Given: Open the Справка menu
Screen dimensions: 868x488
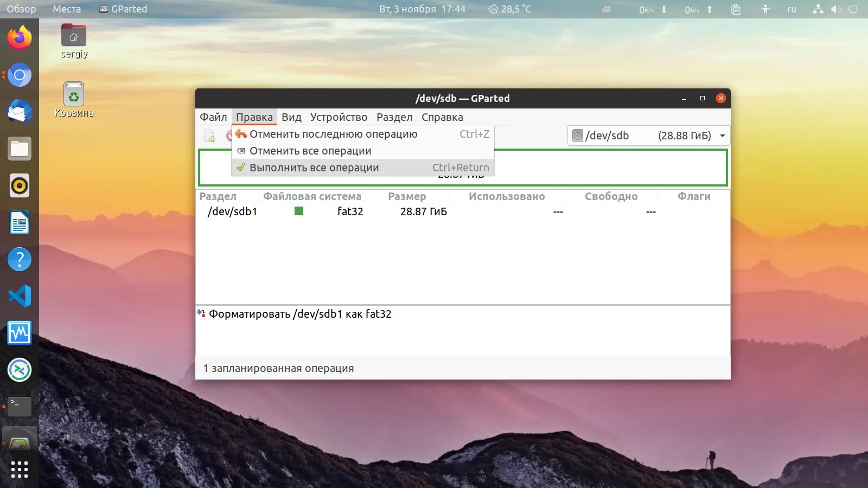Looking at the screenshot, I should pyautogui.click(x=442, y=117).
